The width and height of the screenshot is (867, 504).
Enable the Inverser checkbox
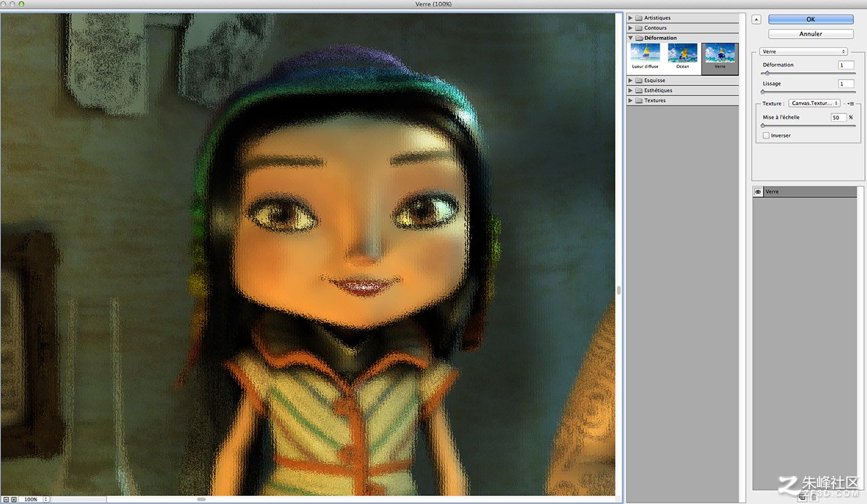coord(766,135)
